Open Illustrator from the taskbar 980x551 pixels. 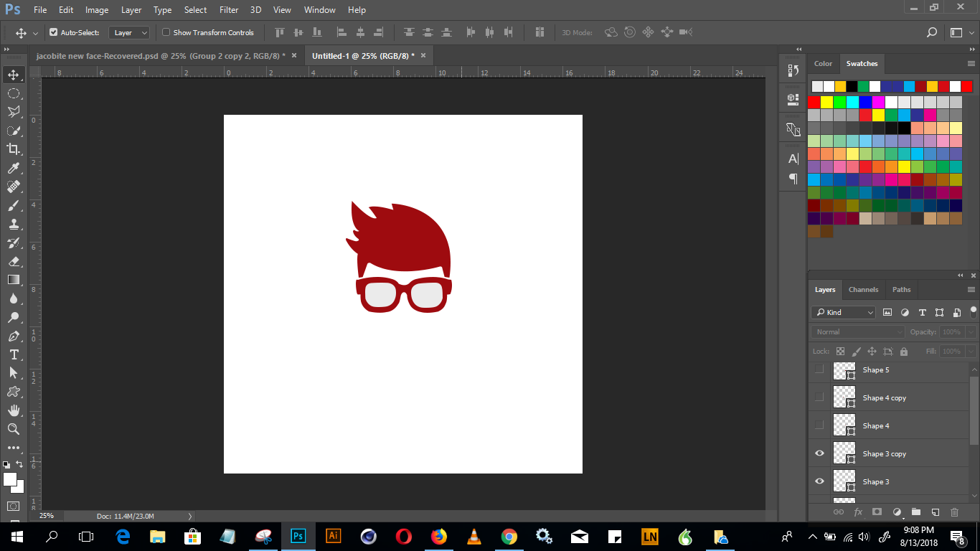333,536
